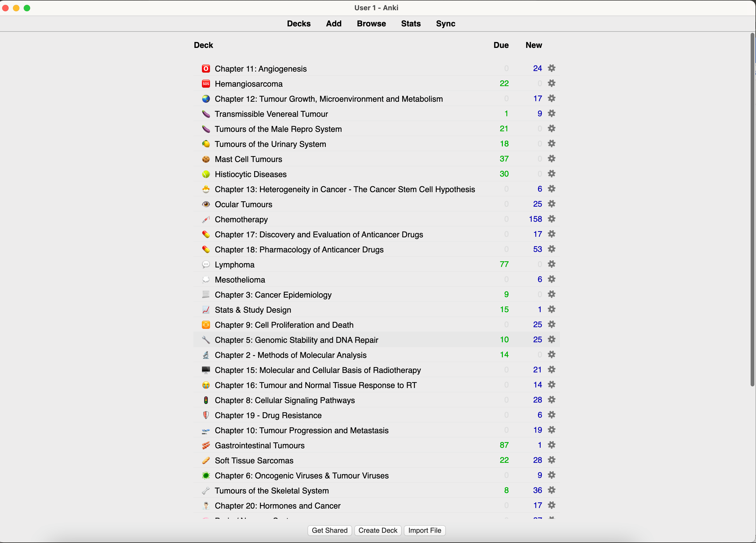The width and height of the screenshot is (756, 543).
Task: Click the chart emoji of Stats & Study Design
Action: point(206,310)
